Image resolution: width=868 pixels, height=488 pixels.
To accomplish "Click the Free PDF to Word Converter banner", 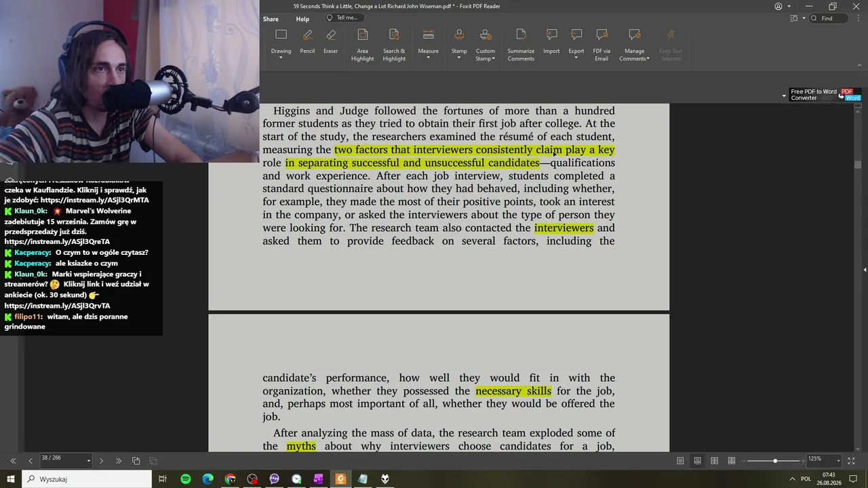I will [x=825, y=95].
